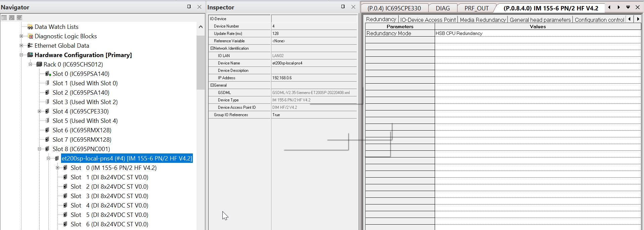This screenshot has width=644, height=230.
Task: Collapse Slot 8 (IC695PNC001) node
Action: click(40, 149)
